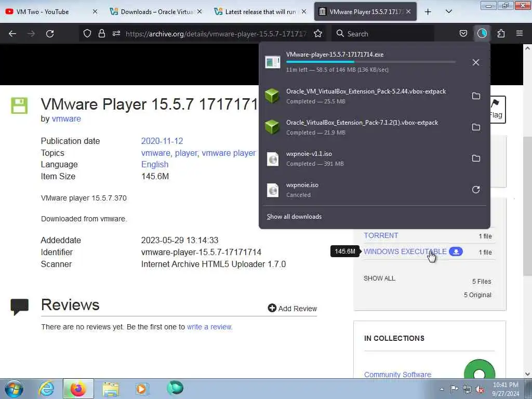Bookmark this page with the star icon

[x=318, y=34]
